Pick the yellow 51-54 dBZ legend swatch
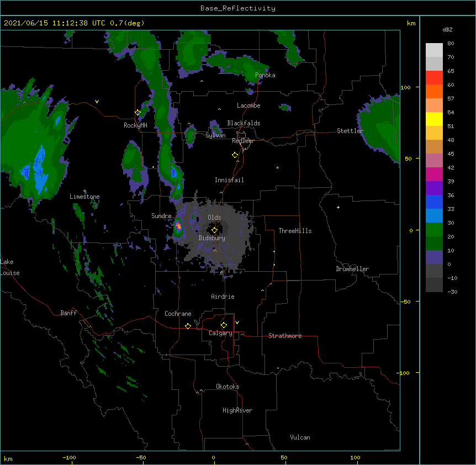 click(434, 119)
